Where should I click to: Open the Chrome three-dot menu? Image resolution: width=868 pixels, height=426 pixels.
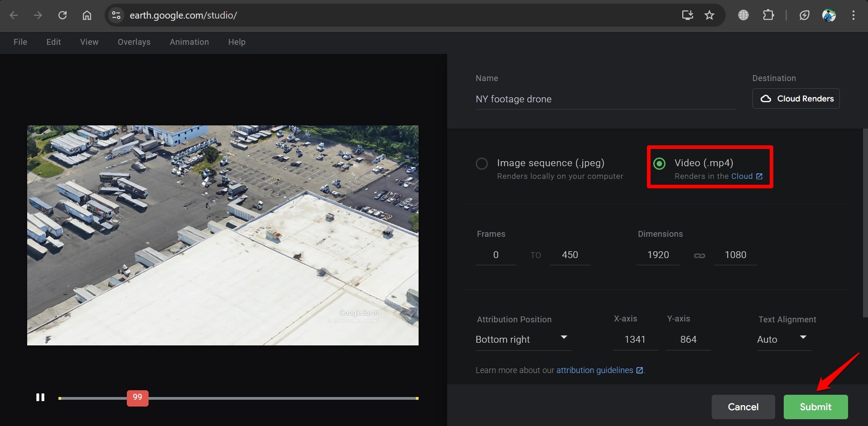(854, 15)
